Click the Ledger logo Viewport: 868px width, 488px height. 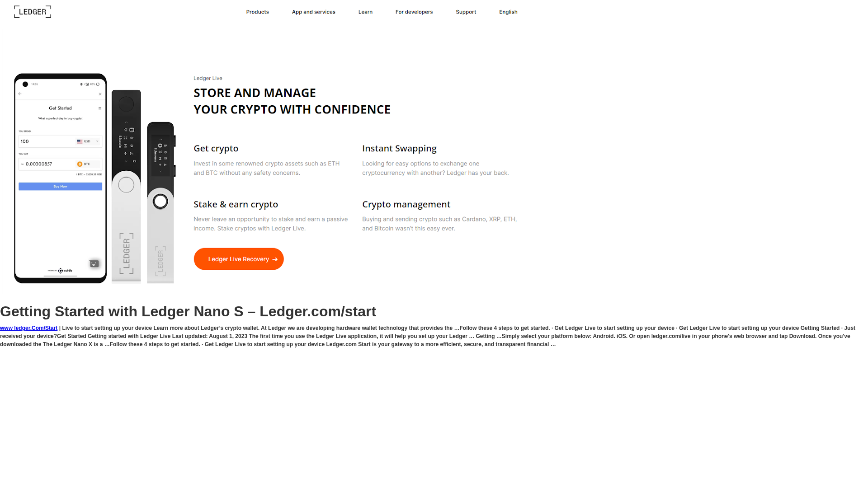pos(33,12)
